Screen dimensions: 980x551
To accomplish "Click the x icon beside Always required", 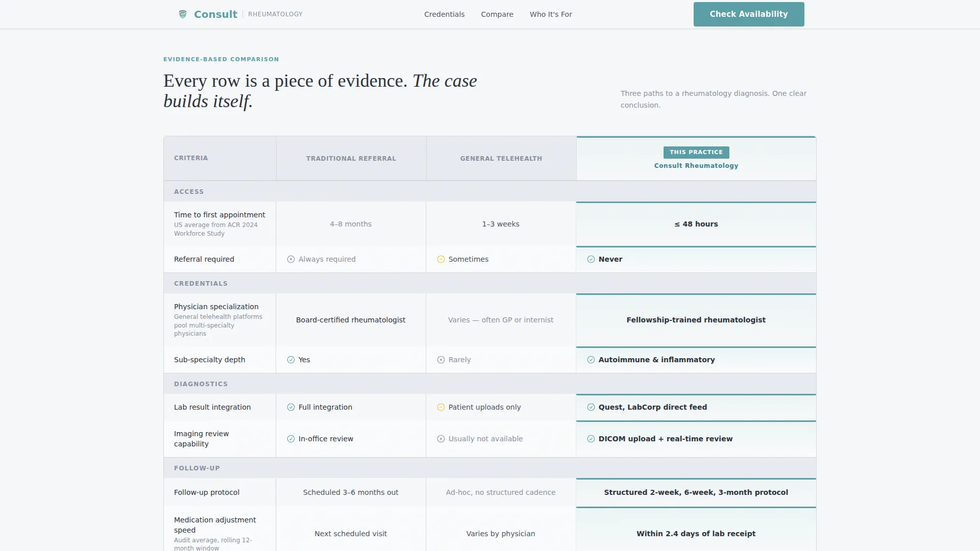I will (x=291, y=259).
